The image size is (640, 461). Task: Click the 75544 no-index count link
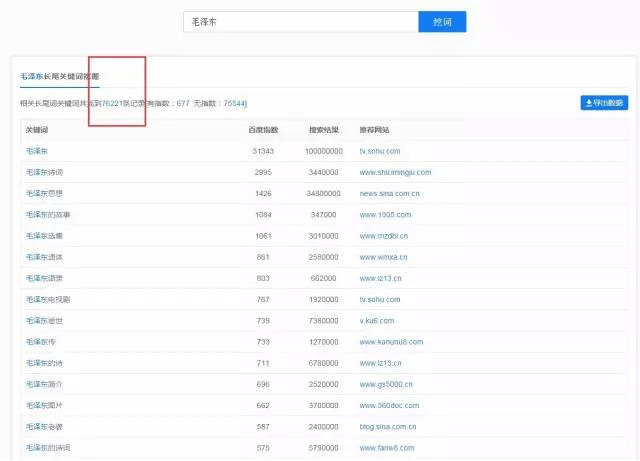pyautogui.click(x=234, y=103)
